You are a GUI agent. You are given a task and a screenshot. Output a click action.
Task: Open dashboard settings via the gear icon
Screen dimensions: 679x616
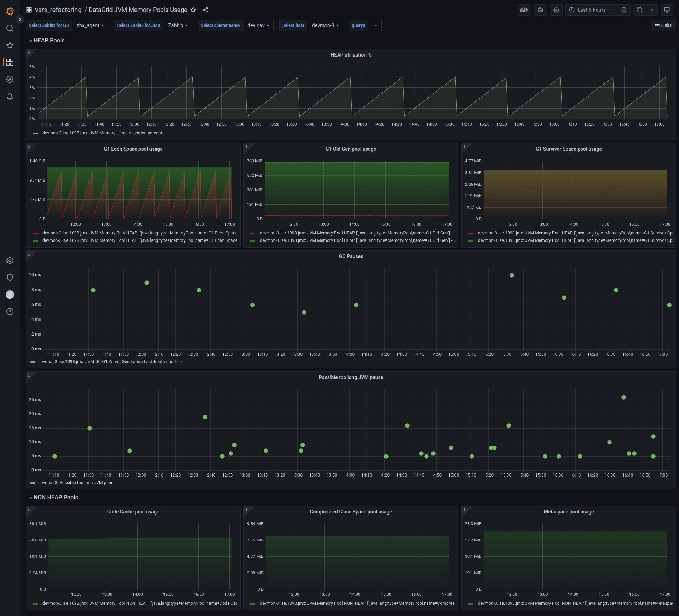[x=556, y=10]
